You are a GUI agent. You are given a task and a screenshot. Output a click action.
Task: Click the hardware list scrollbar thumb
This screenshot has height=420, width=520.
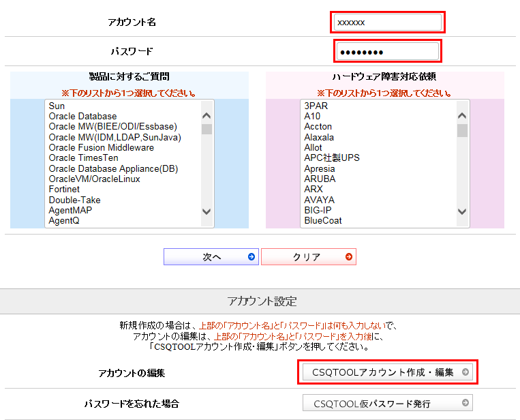coord(462,130)
